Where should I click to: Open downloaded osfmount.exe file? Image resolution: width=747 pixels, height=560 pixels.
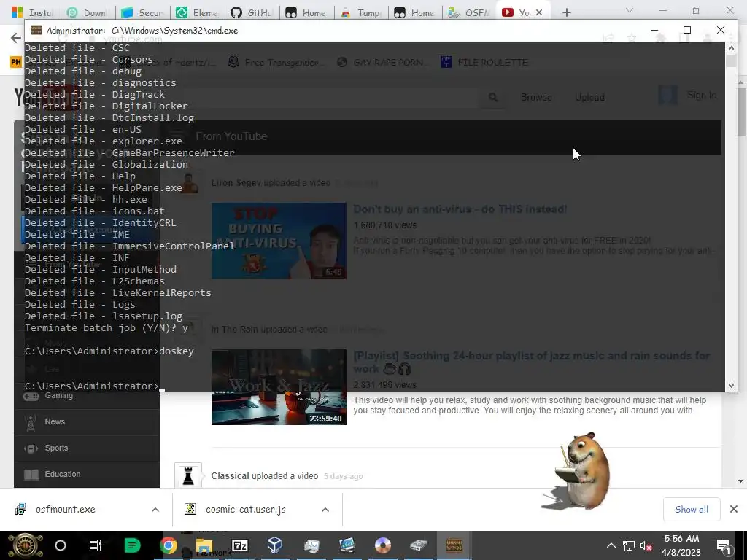coord(65,509)
